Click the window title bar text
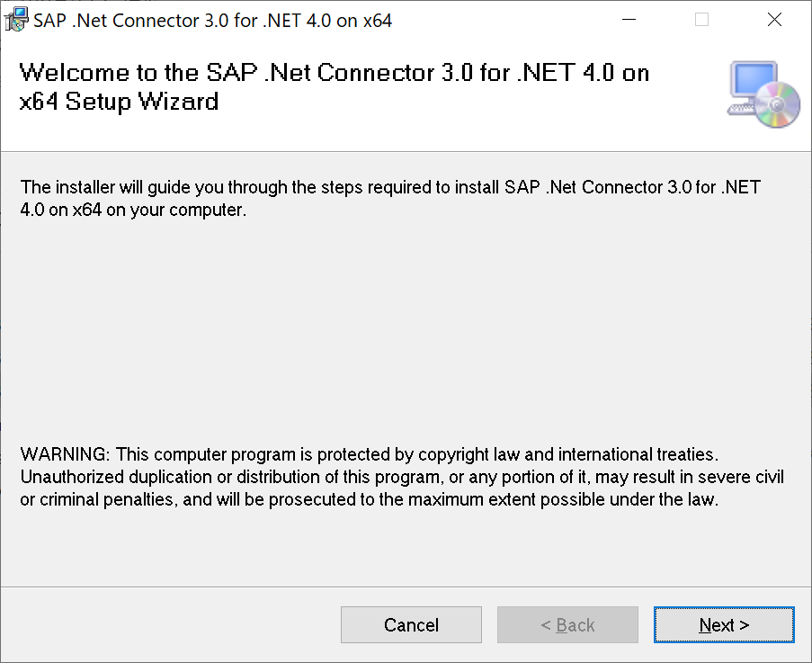 coord(213,20)
